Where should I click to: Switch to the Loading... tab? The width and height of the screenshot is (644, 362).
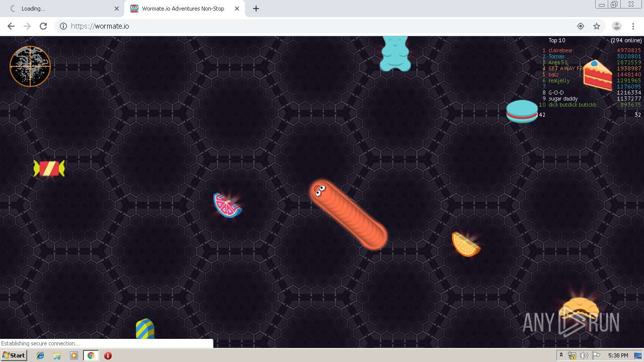pos(63,9)
